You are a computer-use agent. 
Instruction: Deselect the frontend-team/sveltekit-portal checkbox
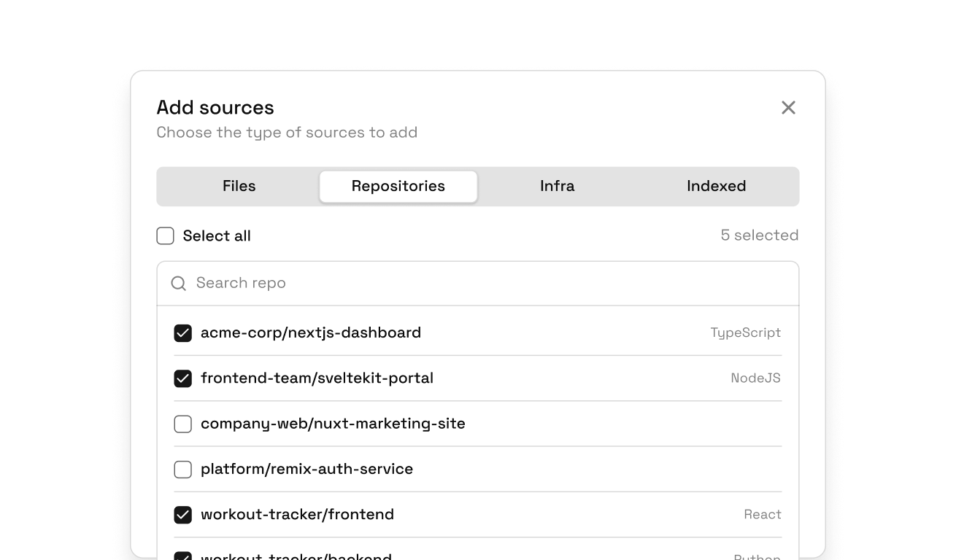point(182,378)
